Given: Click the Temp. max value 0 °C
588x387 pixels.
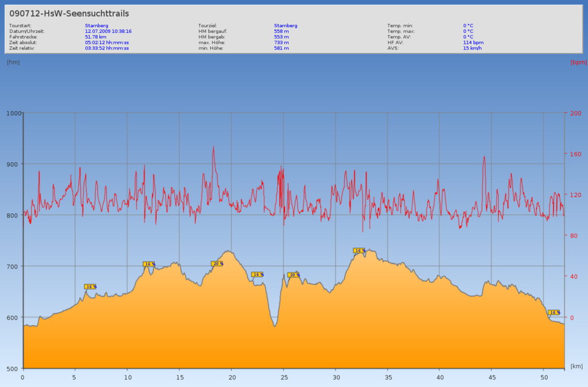Looking at the screenshot, I should (468, 31).
